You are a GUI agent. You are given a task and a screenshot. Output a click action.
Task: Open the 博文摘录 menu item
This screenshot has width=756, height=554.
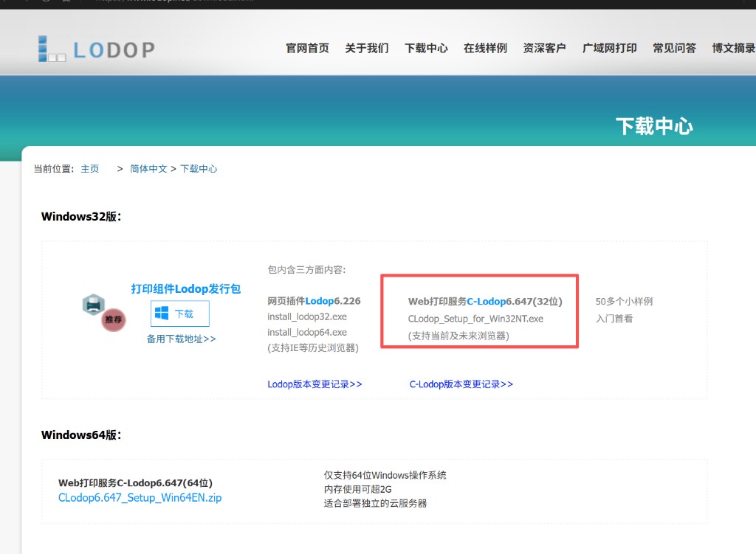point(733,48)
